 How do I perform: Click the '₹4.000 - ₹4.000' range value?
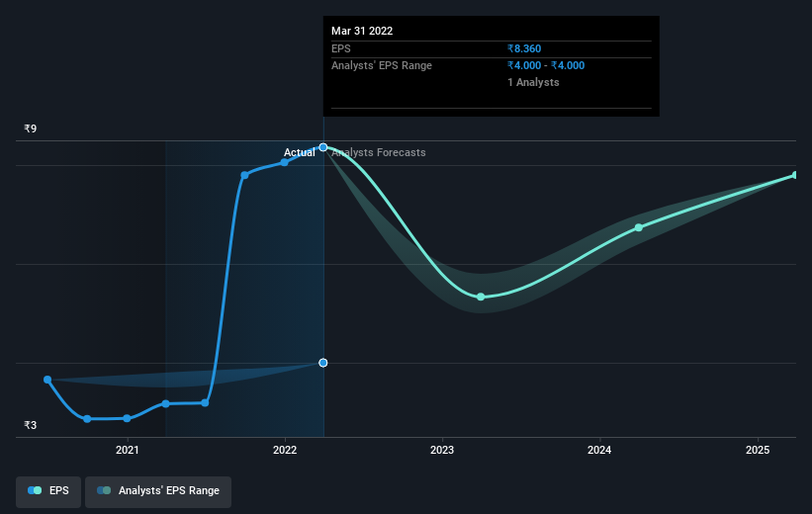coord(546,66)
